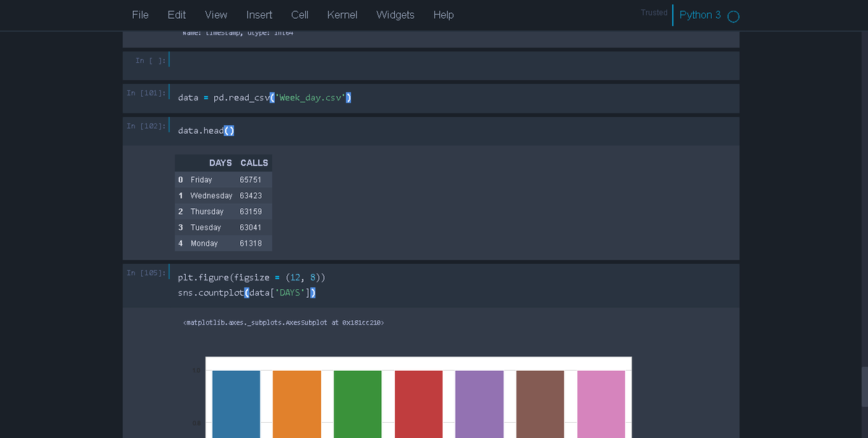
Task: Click the Trusted notebook indicator
Action: pyautogui.click(x=654, y=12)
